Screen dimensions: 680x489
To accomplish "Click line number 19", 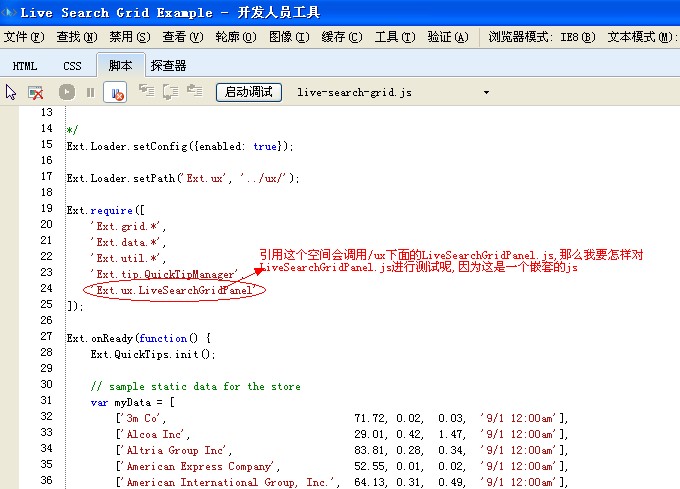I will (46, 209).
